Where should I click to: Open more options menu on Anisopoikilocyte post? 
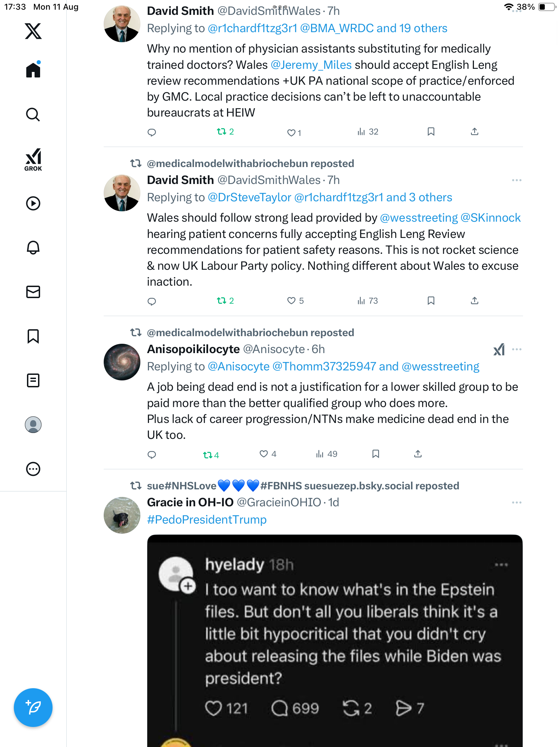(516, 349)
